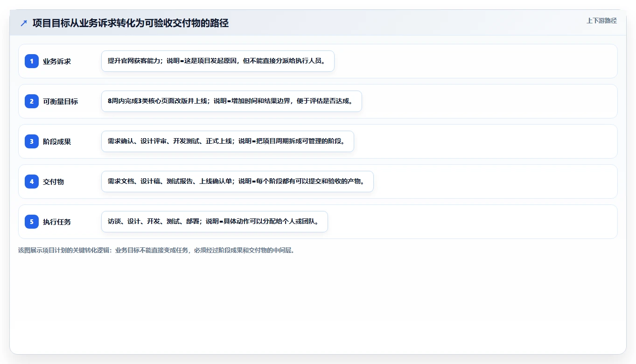
Task: Click the 8周内完成3类核心页面改版 description box
Action: [231, 101]
